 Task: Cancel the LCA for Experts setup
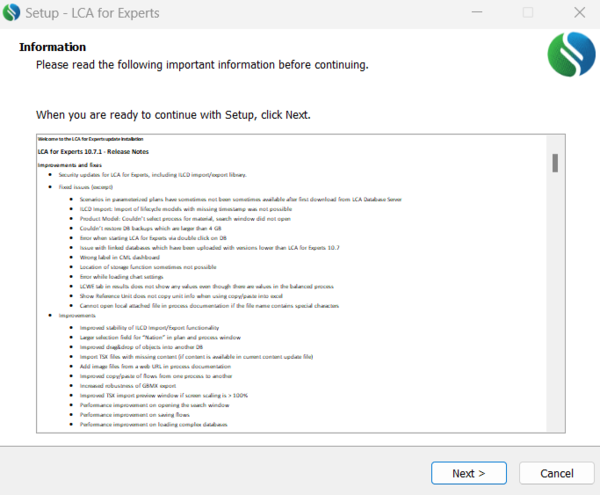556,473
